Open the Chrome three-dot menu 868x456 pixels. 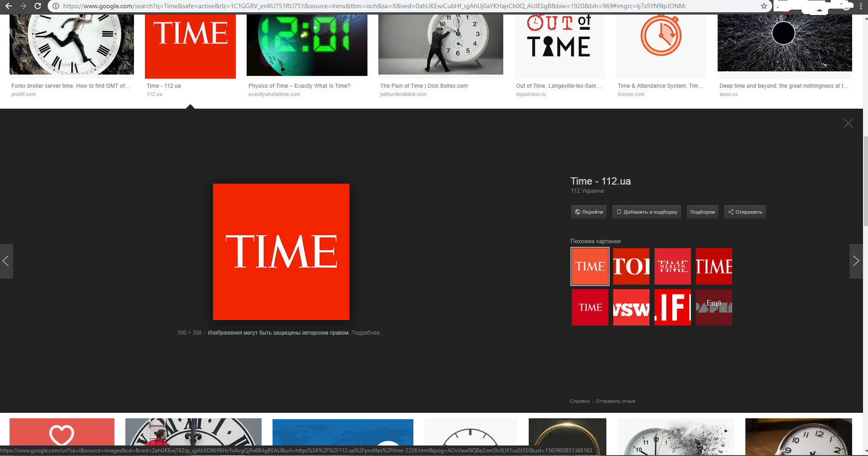[x=861, y=6]
